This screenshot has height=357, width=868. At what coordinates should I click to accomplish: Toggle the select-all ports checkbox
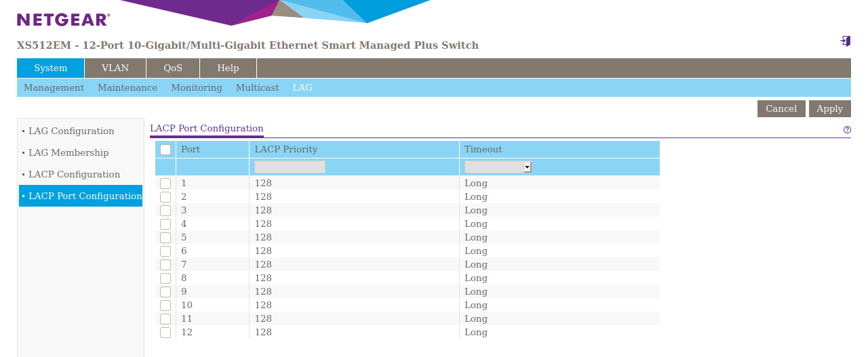(165, 150)
